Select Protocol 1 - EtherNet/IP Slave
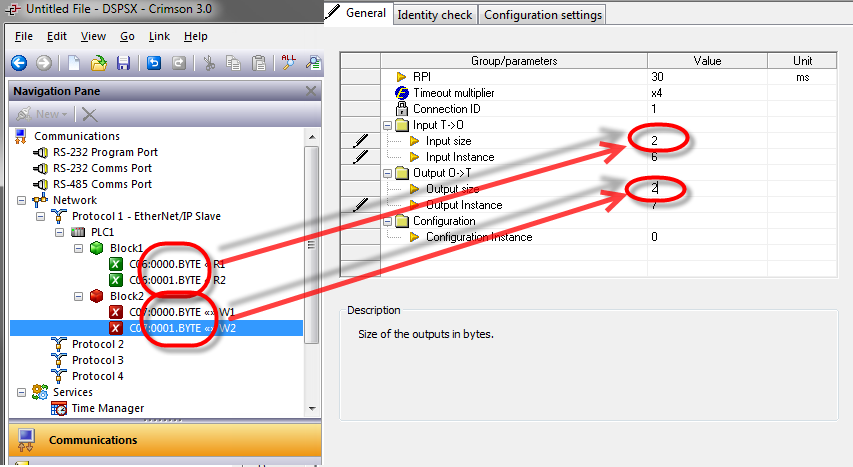 pos(146,217)
